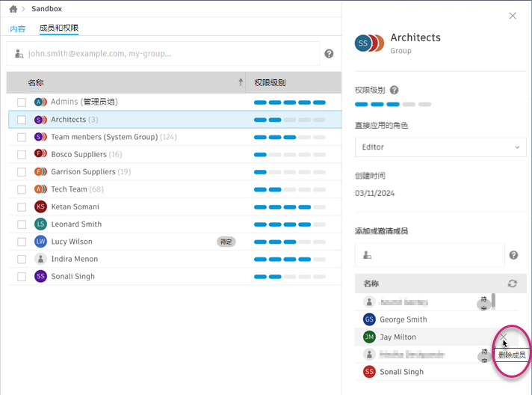Click Sonali Singh avatar in main list
532x395 pixels.
[x=40, y=276]
